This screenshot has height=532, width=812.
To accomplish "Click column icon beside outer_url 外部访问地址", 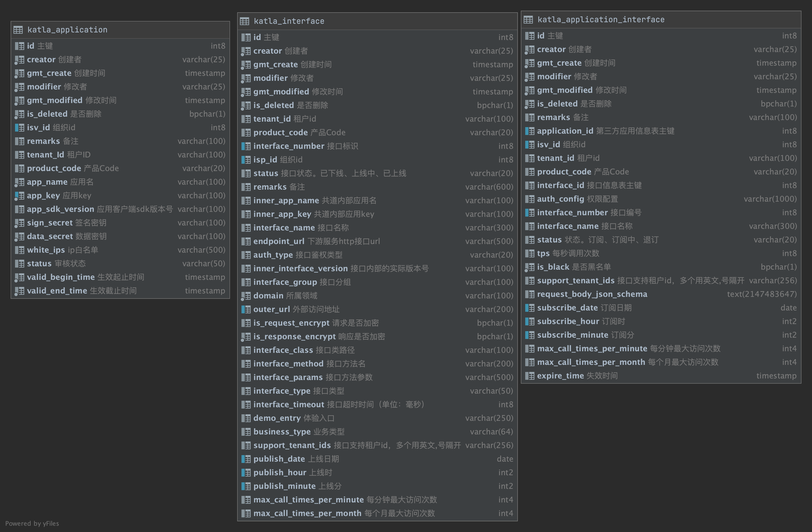I will coord(246,309).
